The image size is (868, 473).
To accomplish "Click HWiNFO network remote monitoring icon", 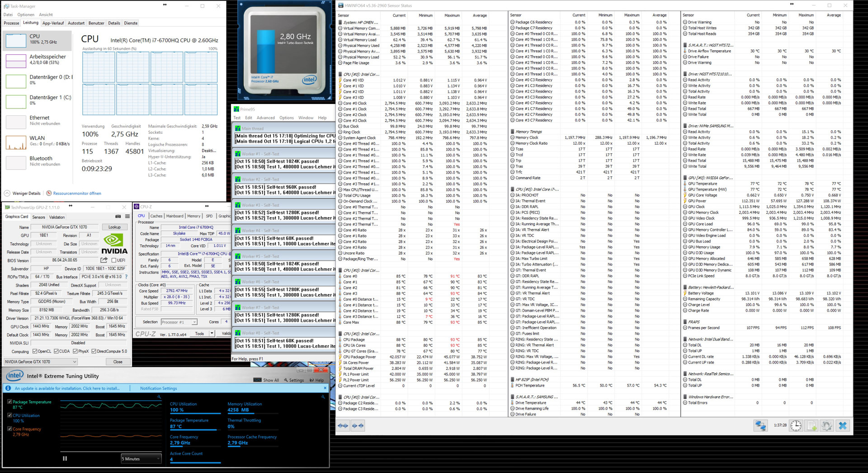I will [x=760, y=426].
